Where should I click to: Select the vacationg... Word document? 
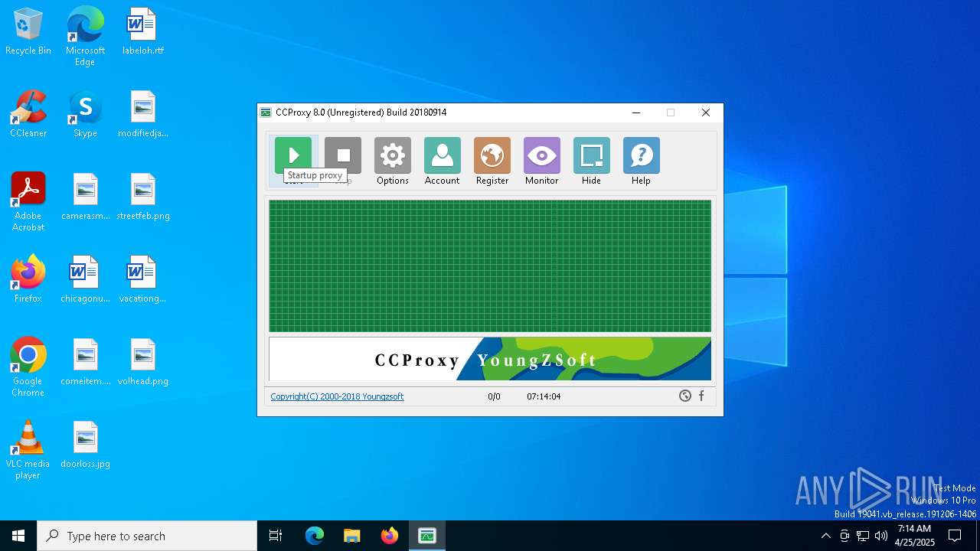(142, 280)
